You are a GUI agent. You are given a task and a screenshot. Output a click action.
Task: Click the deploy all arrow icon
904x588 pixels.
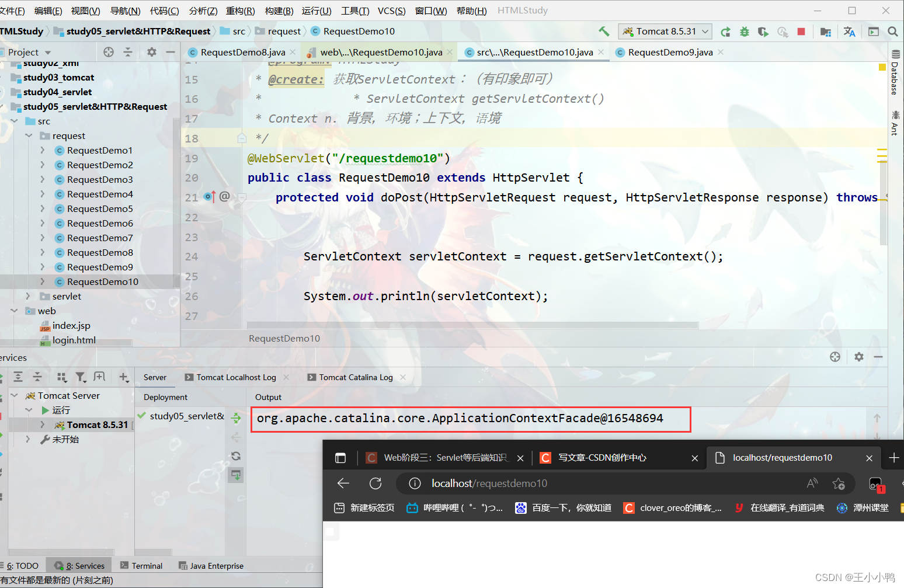(x=236, y=418)
